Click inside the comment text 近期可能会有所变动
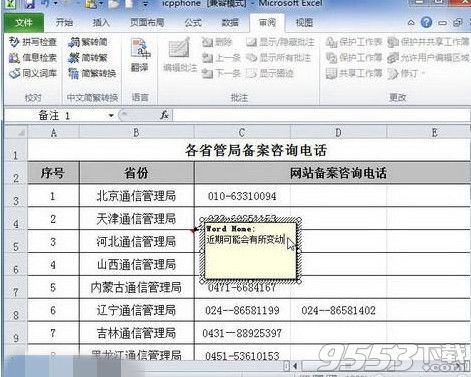Viewport: 471px width, 377px height. pyautogui.click(x=246, y=239)
